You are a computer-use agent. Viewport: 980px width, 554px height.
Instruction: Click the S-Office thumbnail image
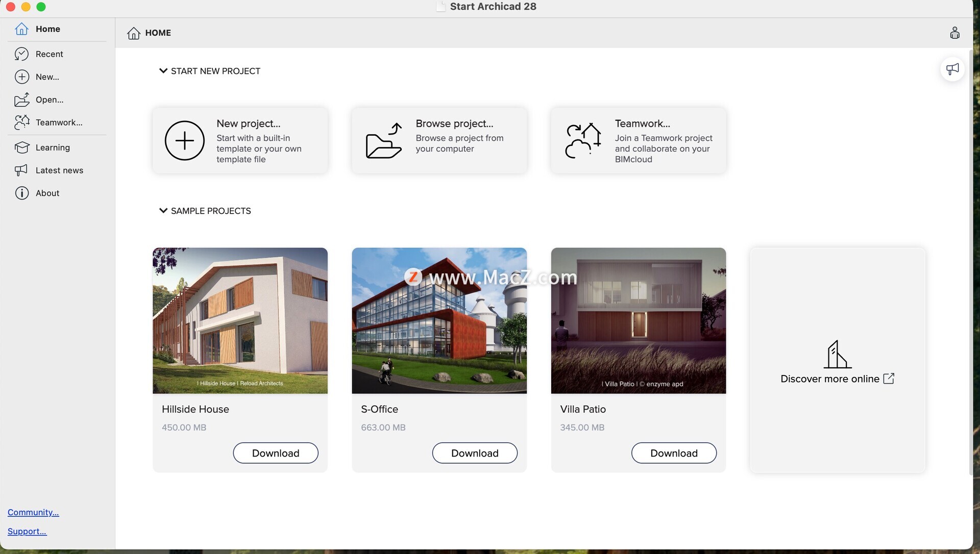[x=439, y=320]
